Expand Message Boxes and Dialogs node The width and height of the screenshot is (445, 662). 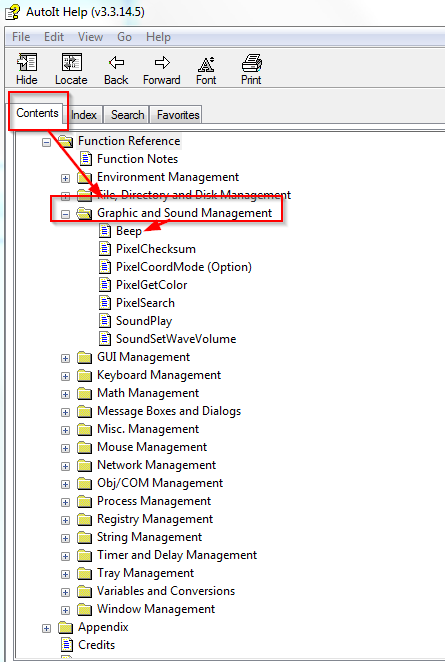pos(65,412)
